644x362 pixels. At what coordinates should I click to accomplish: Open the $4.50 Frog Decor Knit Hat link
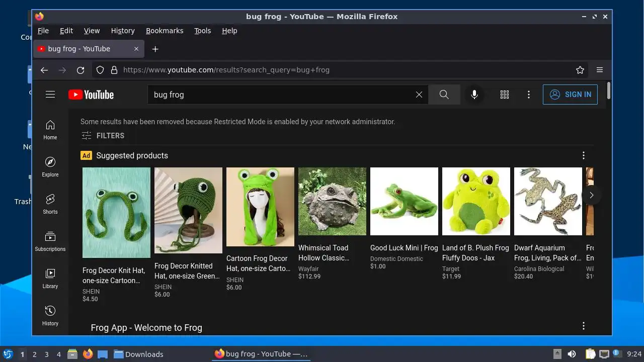[114, 276]
